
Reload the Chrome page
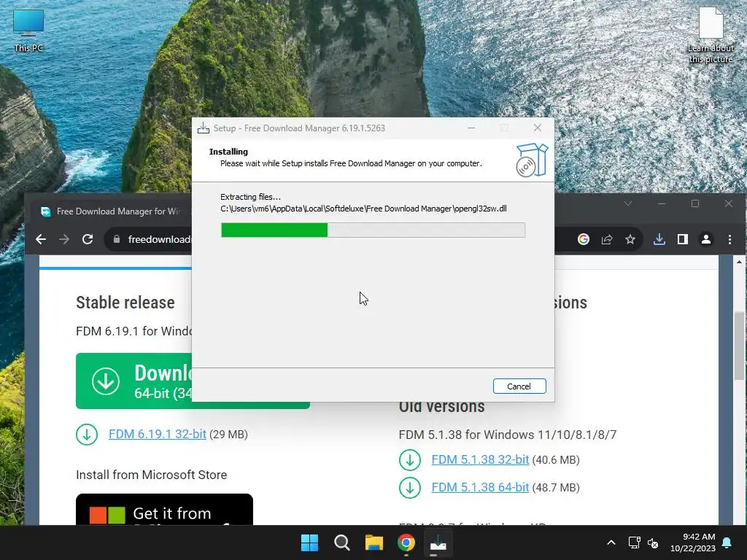coord(88,239)
